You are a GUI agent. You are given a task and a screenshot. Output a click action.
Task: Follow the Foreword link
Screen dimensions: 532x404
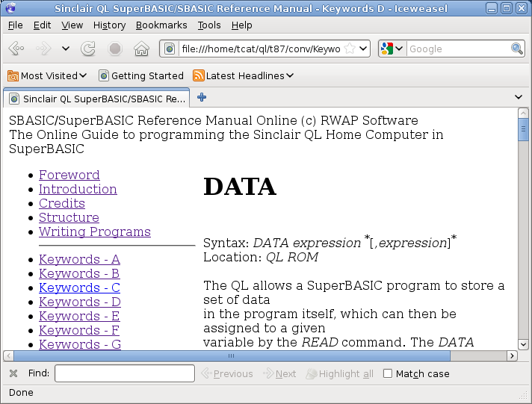click(69, 175)
